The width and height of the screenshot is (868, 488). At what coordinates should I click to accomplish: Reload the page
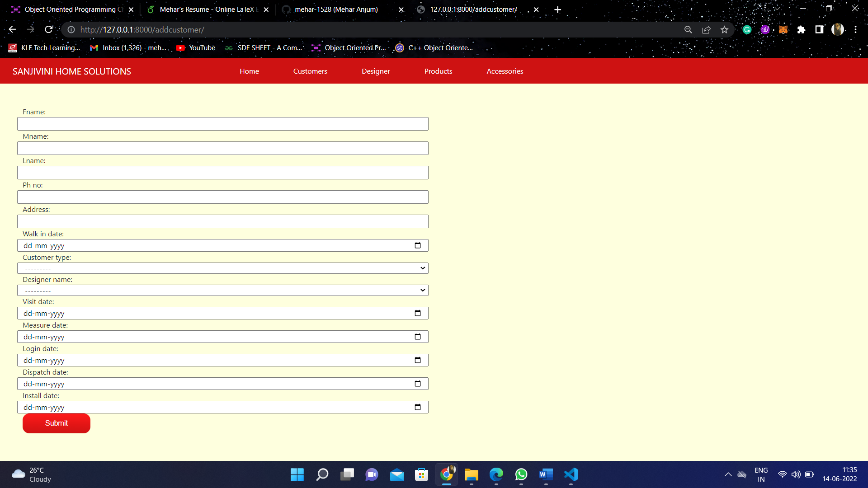tap(49, 29)
